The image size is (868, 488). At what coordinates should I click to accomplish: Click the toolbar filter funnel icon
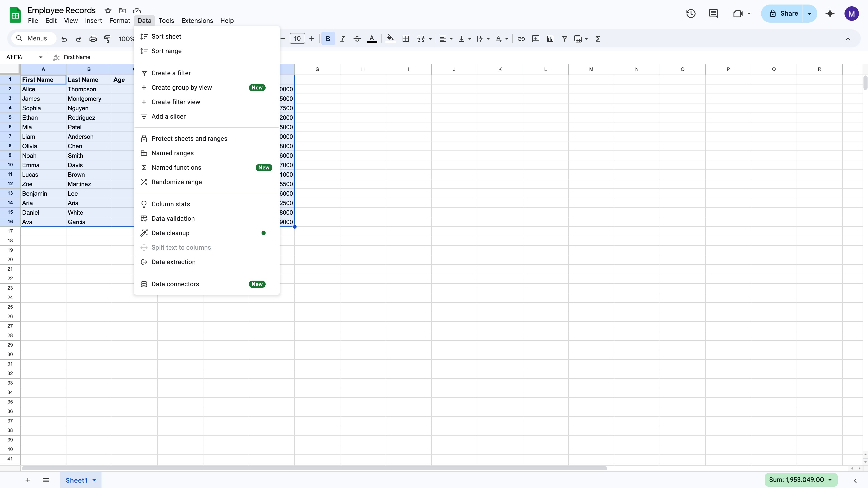[x=564, y=39]
